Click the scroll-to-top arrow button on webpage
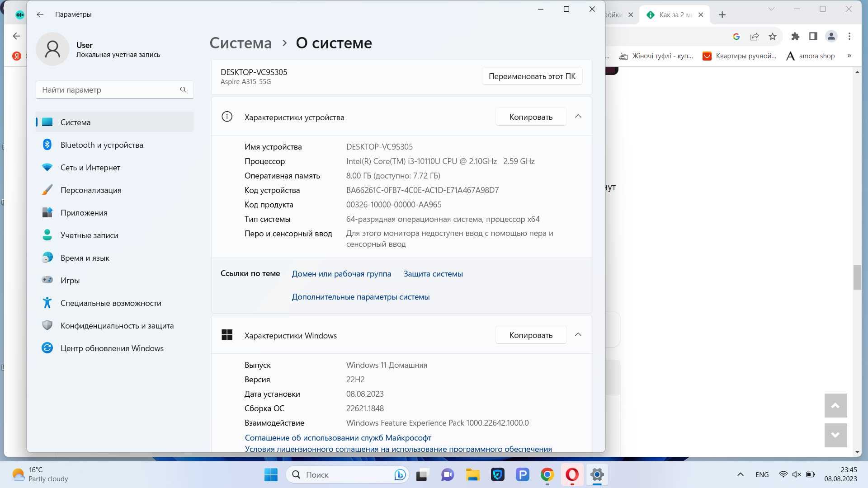Screen dimensions: 868x488 835,406
